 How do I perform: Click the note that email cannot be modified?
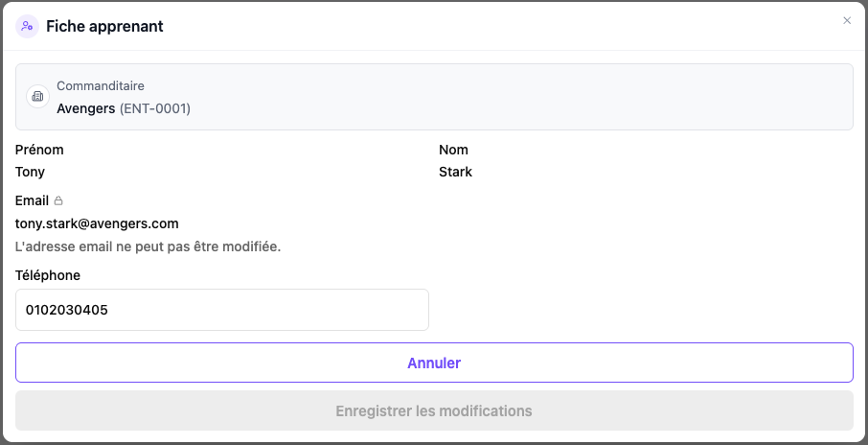(148, 246)
